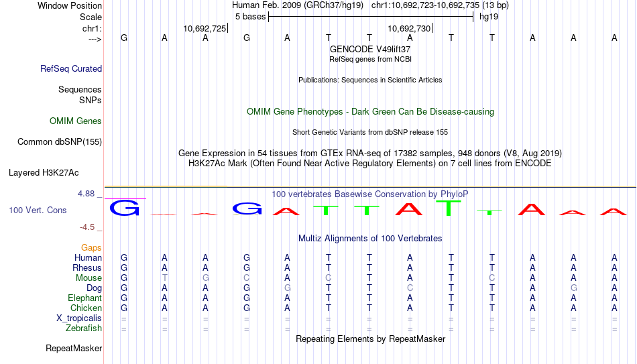Click the 100 vertebrates Basewise Conservation title

[x=370, y=194]
